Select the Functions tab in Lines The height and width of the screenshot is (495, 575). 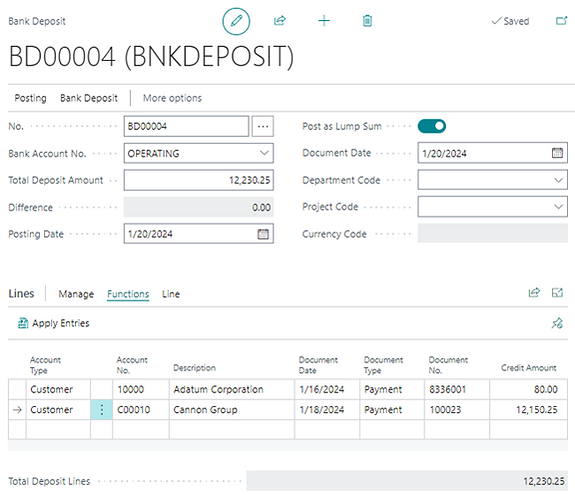point(128,294)
